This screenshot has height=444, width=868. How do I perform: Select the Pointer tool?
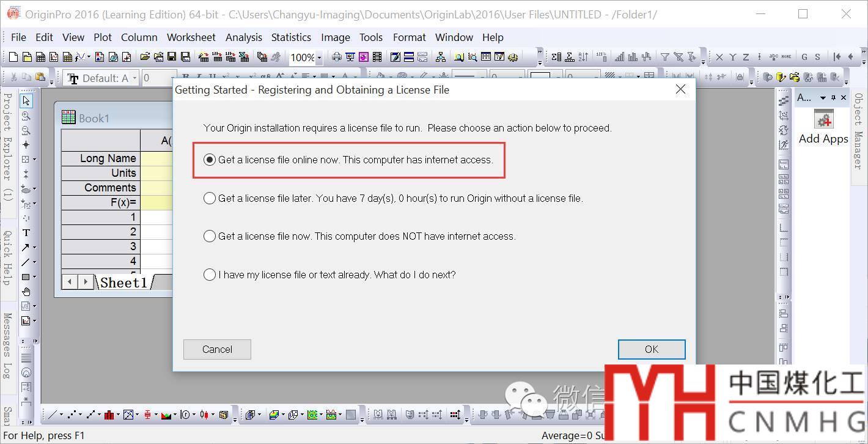pyautogui.click(x=26, y=101)
